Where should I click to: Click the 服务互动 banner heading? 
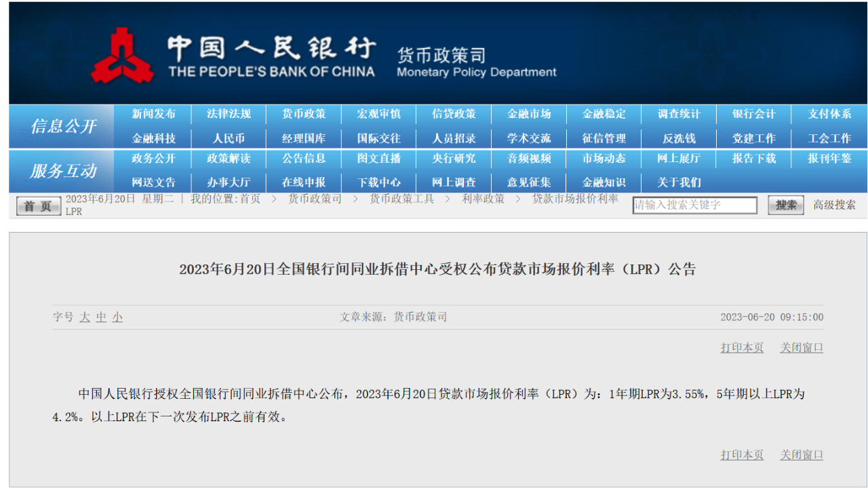[63, 171]
